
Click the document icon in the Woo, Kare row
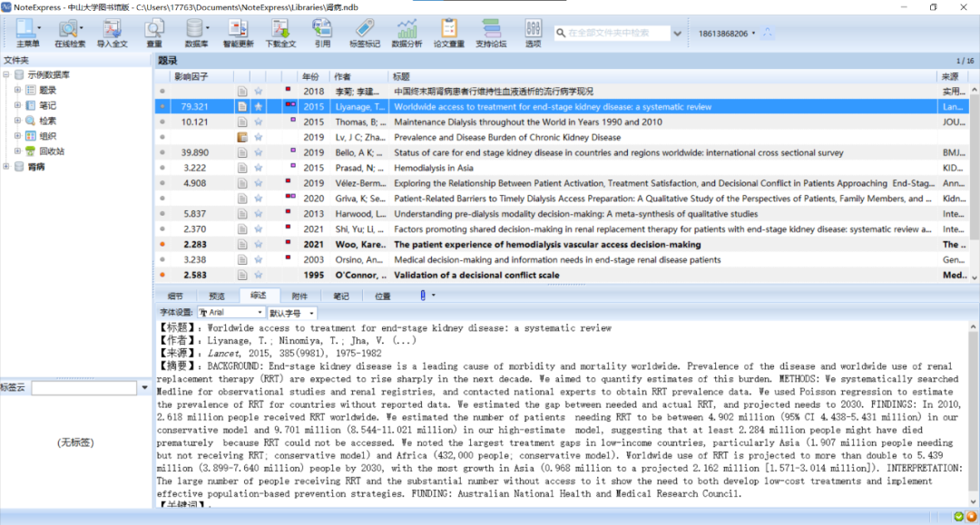pyautogui.click(x=242, y=245)
